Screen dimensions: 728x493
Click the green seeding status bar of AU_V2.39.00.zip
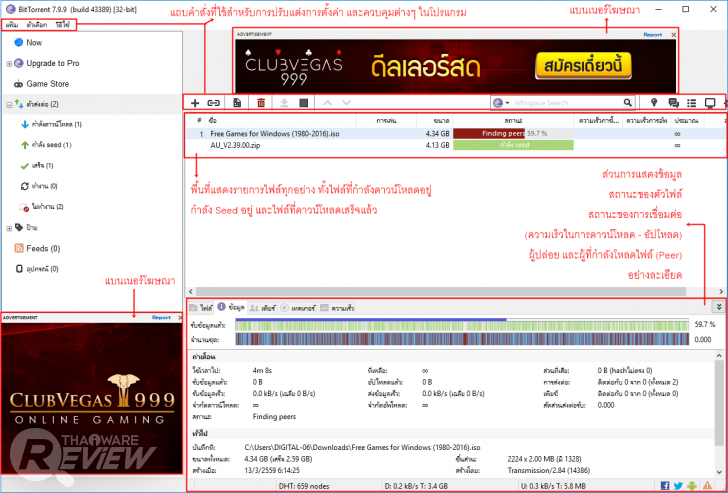pyautogui.click(x=513, y=145)
